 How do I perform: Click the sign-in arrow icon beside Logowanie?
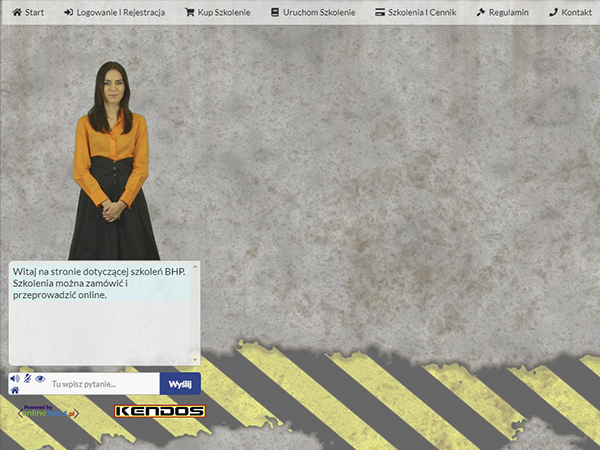pyautogui.click(x=68, y=13)
